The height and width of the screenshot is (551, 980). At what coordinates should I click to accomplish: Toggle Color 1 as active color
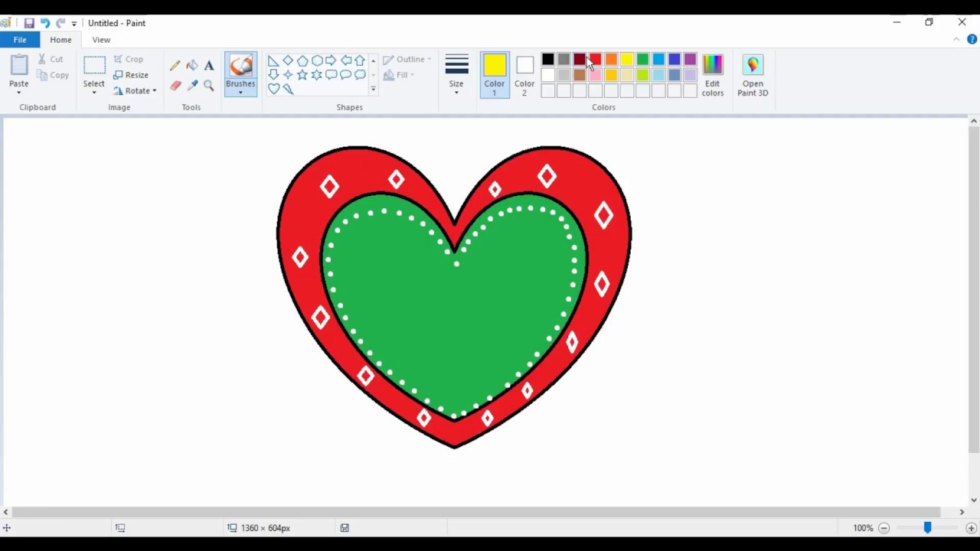point(494,74)
